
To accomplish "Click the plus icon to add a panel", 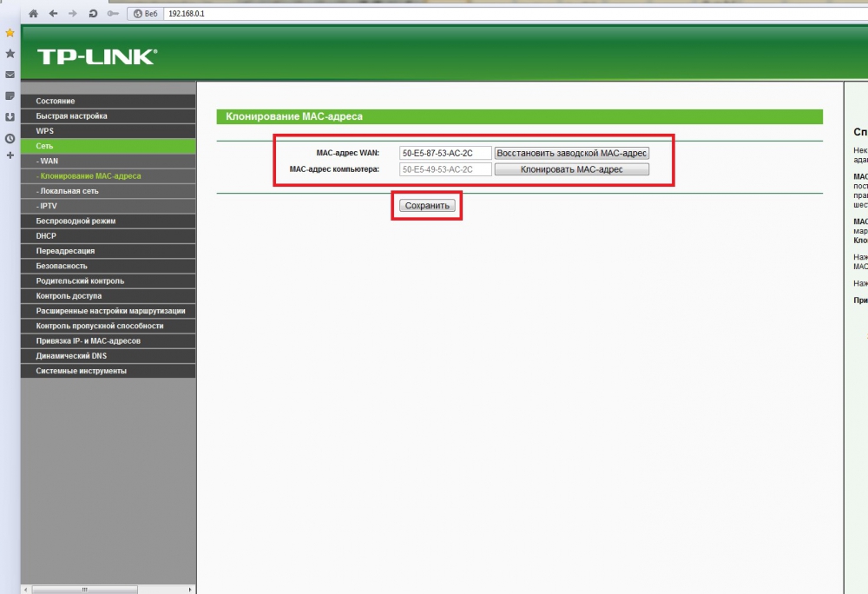I will 10,155.
